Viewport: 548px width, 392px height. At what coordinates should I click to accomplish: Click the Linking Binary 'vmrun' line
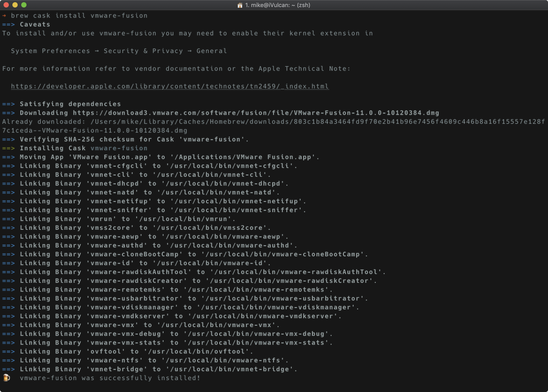pyautogui.click(x=119, y=219)
